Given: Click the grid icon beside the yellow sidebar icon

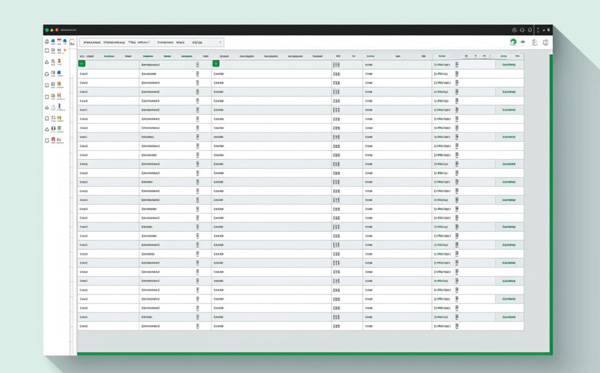Looking at the screenshot, I should tap(53, 118).
